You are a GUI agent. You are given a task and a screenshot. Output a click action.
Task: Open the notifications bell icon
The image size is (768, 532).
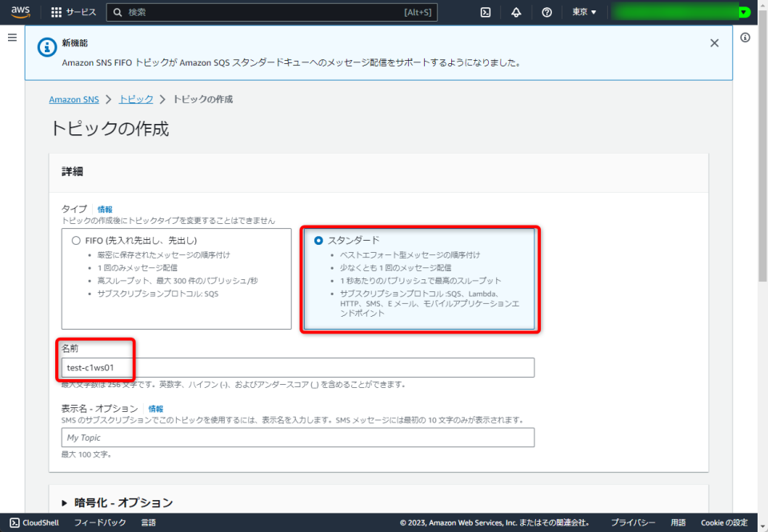coord(515,12)
